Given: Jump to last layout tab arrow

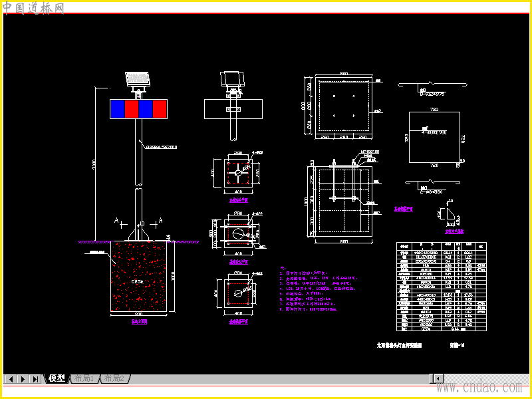Looking at the screenshot, I should (35, 378).
